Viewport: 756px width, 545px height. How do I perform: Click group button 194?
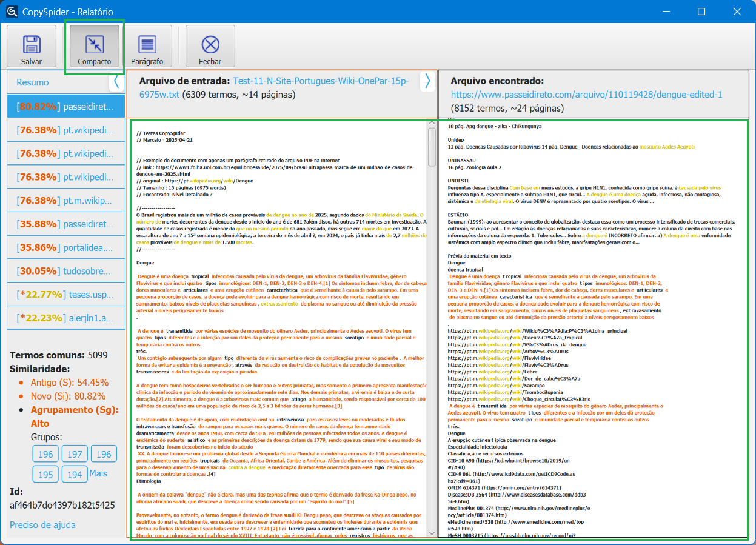75,475
